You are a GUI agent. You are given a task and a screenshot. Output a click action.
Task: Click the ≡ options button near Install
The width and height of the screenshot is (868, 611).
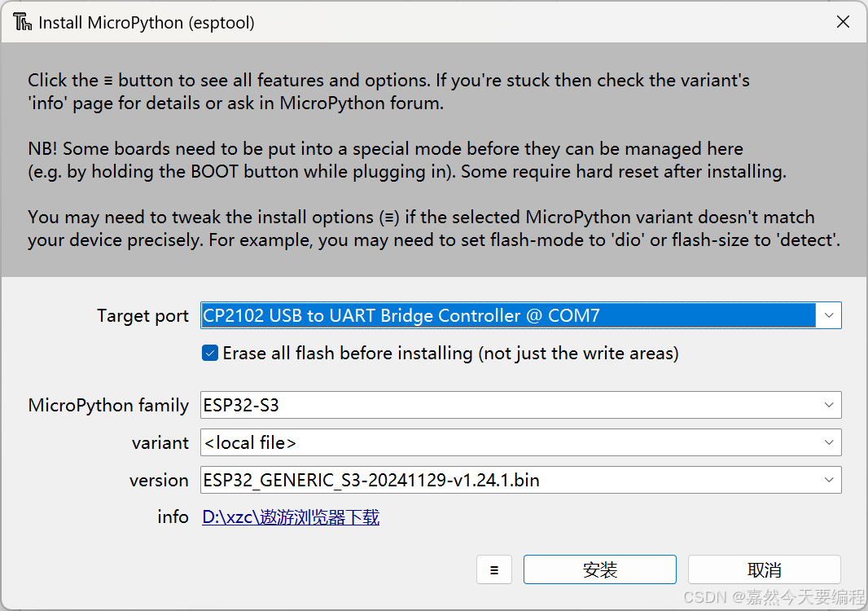click(x=494, y=569)
